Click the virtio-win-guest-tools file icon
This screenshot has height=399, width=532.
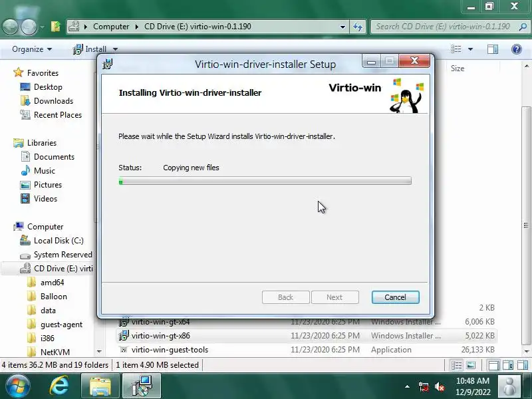(124, 350)
